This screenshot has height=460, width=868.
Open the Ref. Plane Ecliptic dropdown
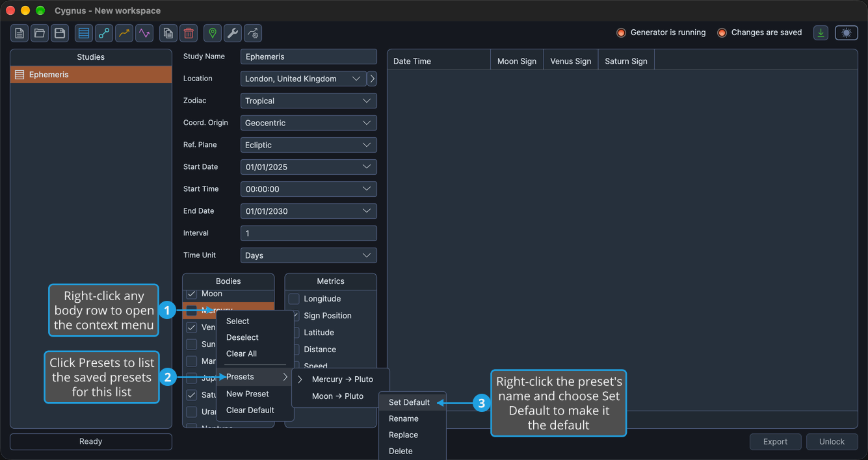309,145
